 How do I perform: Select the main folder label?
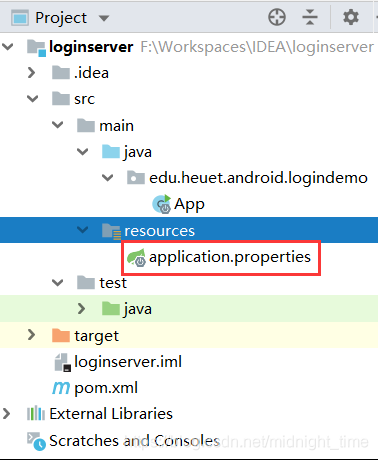coord(116,126)
